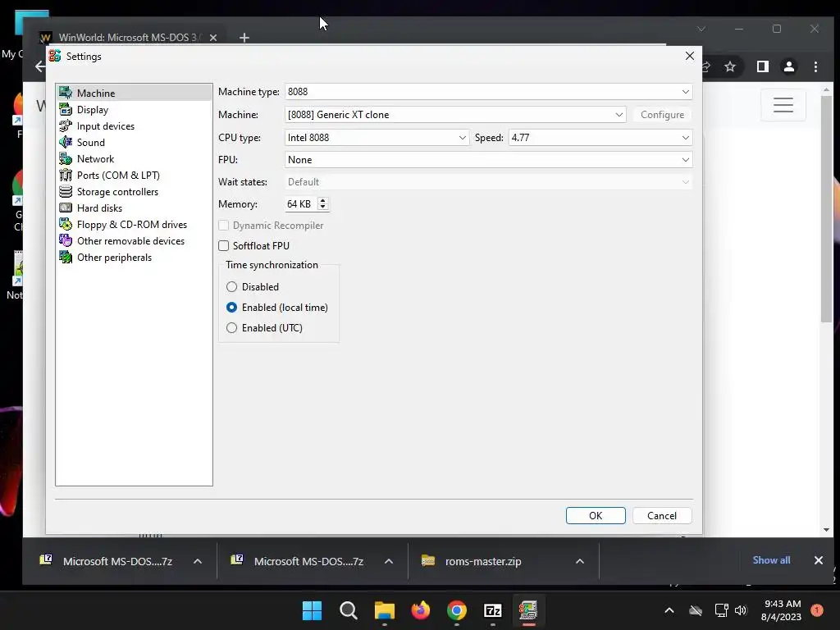Show hidden system tray icons
The height and width of the screenshot is (630, 840).
pos(669,610)
